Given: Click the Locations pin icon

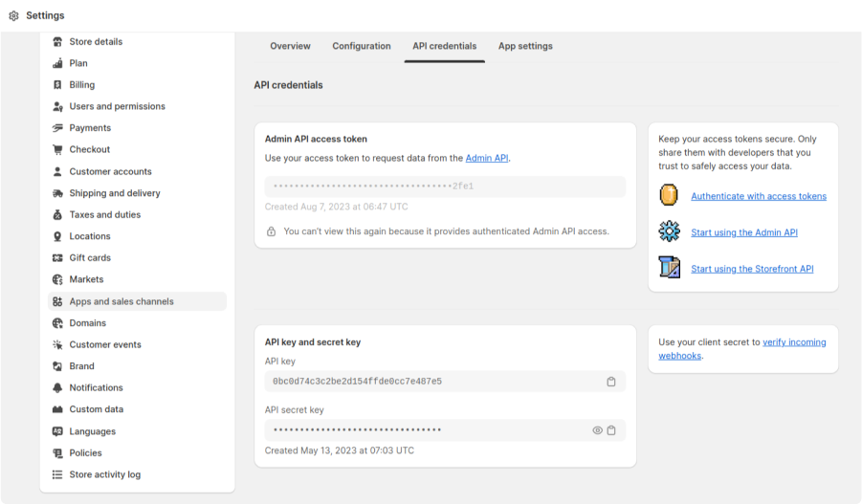Looking at the screenshot, I should point(57,236).
